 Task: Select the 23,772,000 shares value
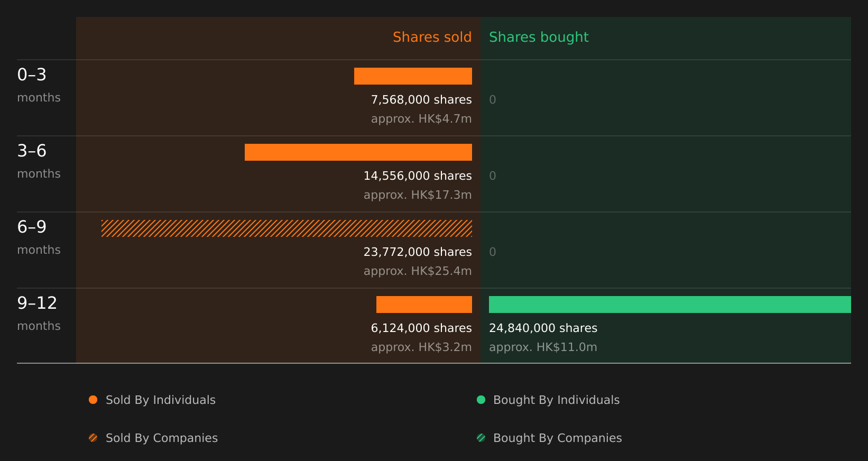tap(418, 252)
